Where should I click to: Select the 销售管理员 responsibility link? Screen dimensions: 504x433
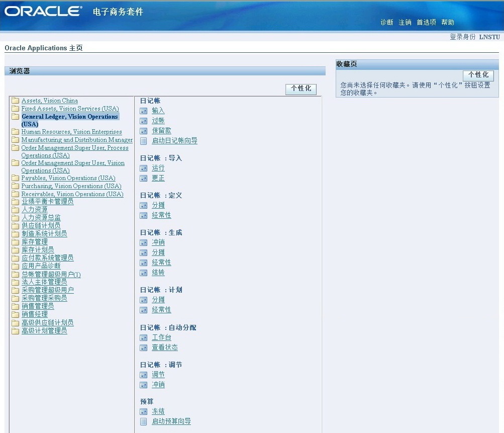(x=38, y=306)
